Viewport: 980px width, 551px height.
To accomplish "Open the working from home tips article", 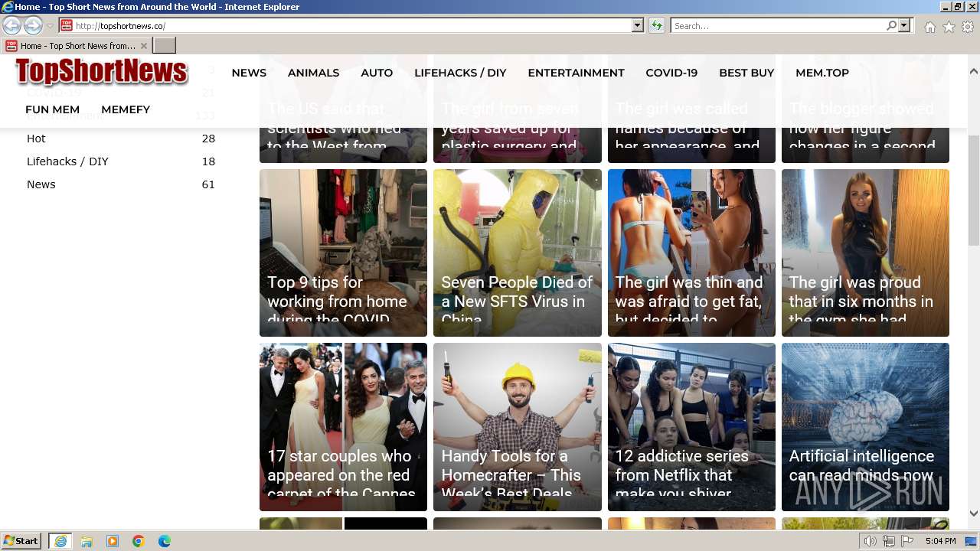I will [x=343, y=253].
